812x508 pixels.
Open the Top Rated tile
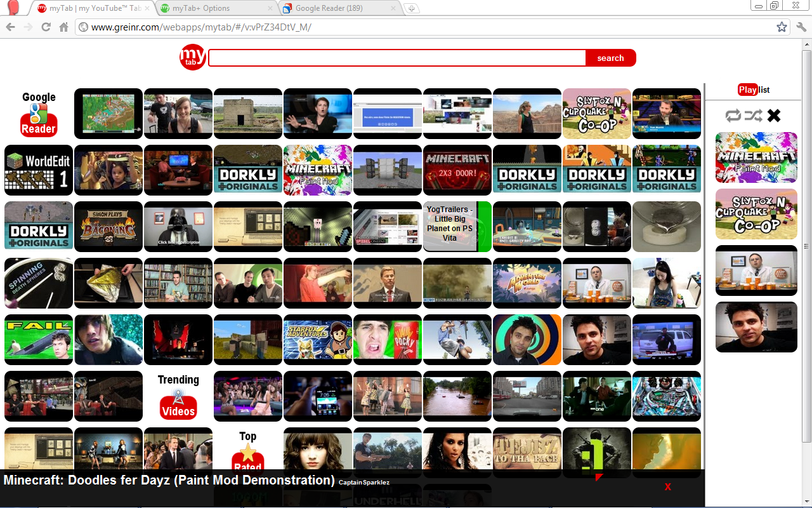pyautogui.click(x=248, y=451)
